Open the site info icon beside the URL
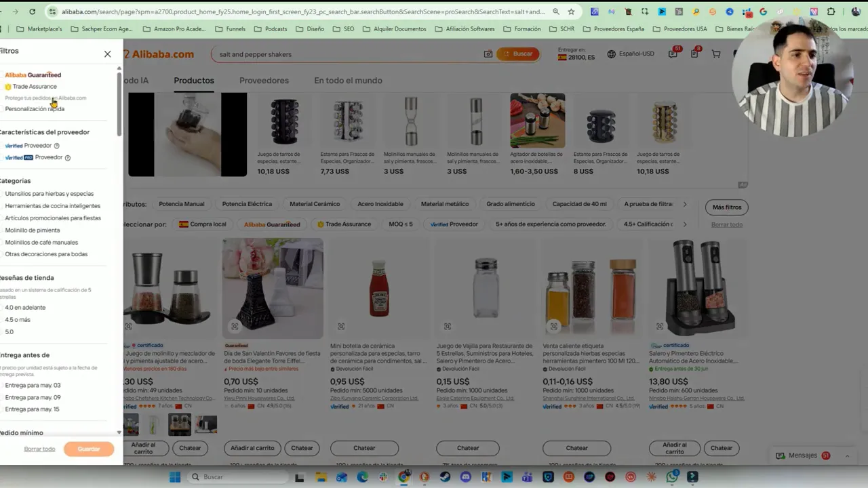The width and height of the screenshot is (868, 488). tap(52, 12)
